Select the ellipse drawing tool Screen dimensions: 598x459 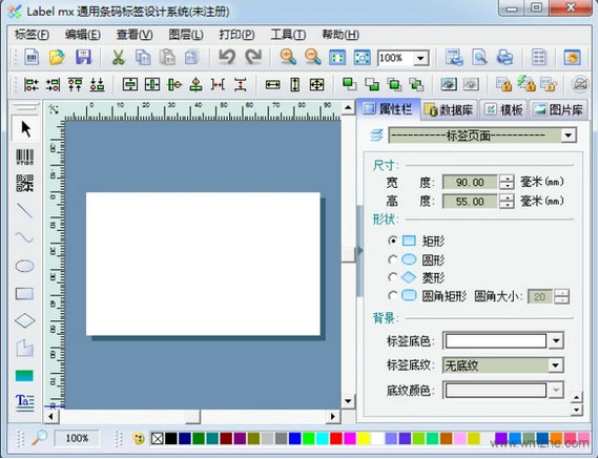pyautogui.click(x=25, y=266)
